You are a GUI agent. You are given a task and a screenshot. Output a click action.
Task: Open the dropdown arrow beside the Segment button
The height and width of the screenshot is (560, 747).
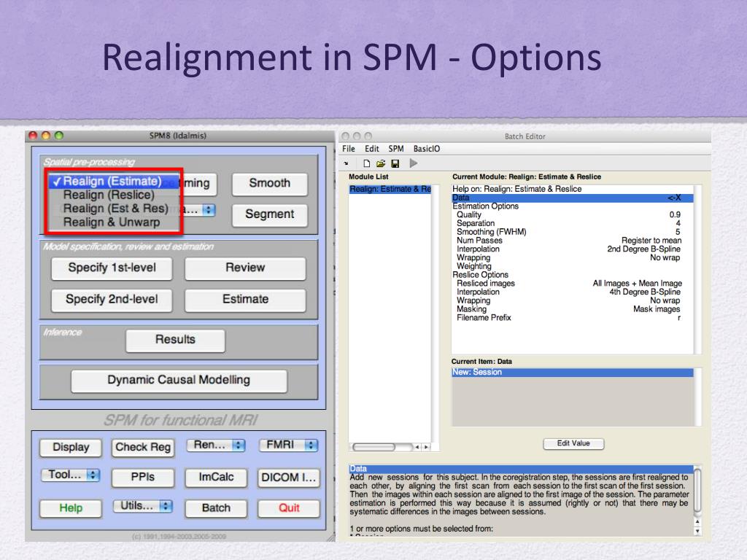click(208, 210)
